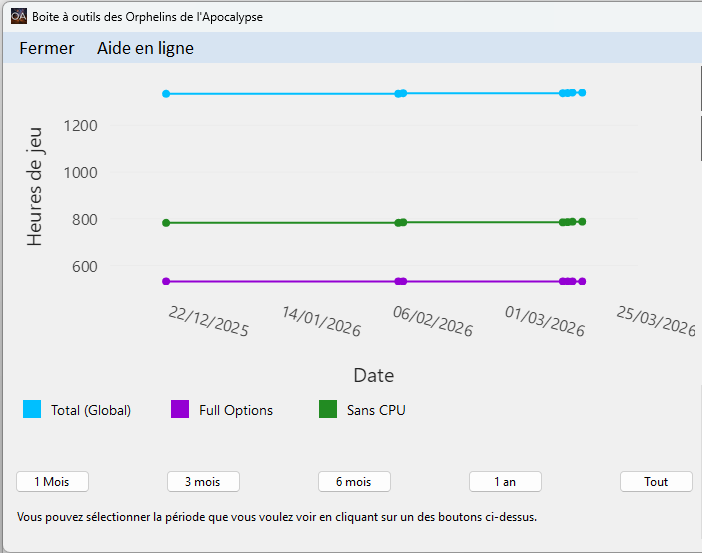Click the OA application icon in title bar
702x553 pixels.
tap(18, 16)
